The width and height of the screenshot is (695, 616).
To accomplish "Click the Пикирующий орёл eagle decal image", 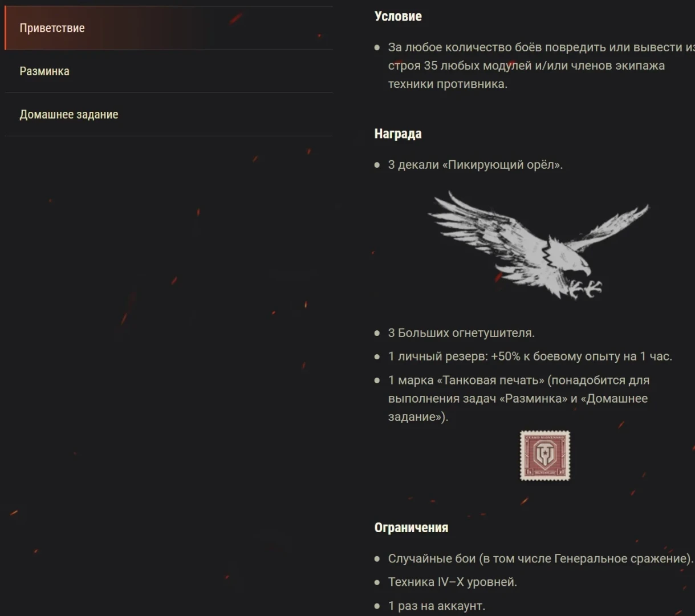I will (538, 244).
